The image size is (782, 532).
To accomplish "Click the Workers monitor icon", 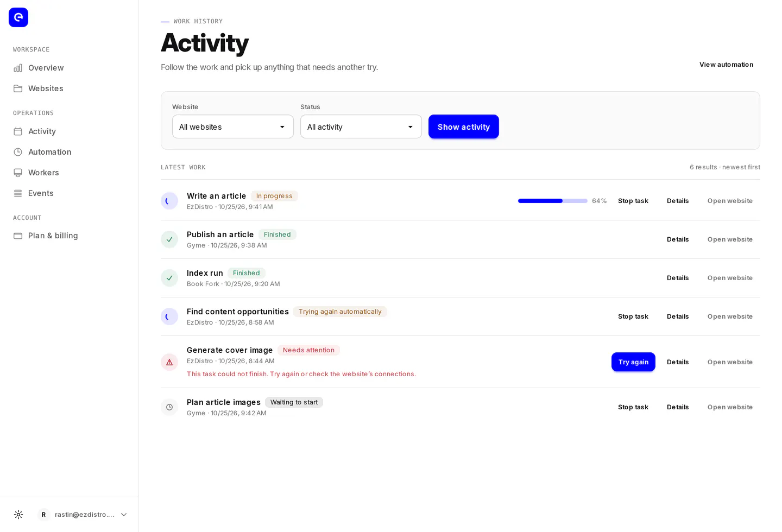I will point(18,173).
